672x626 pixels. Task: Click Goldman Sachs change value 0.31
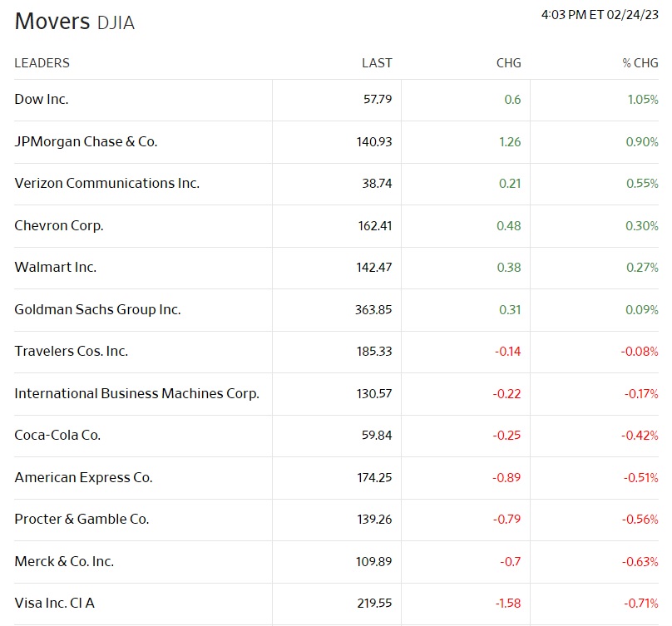coord(510,309)
